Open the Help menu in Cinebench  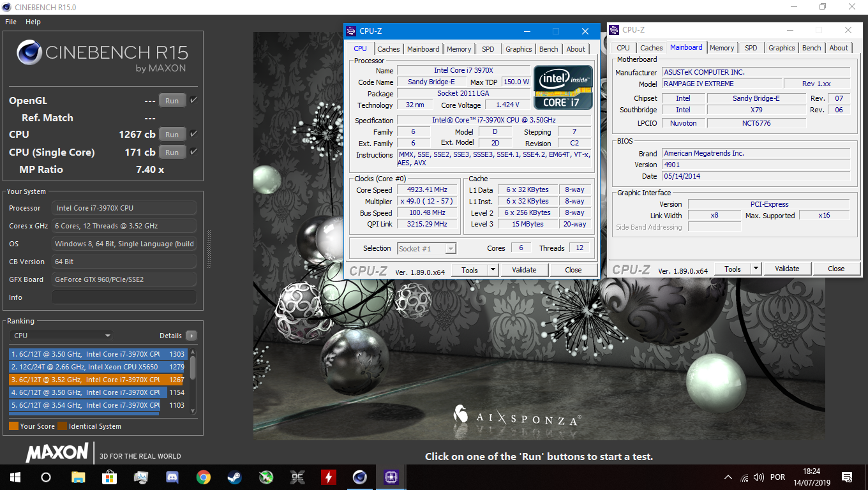tap(33, 22)
